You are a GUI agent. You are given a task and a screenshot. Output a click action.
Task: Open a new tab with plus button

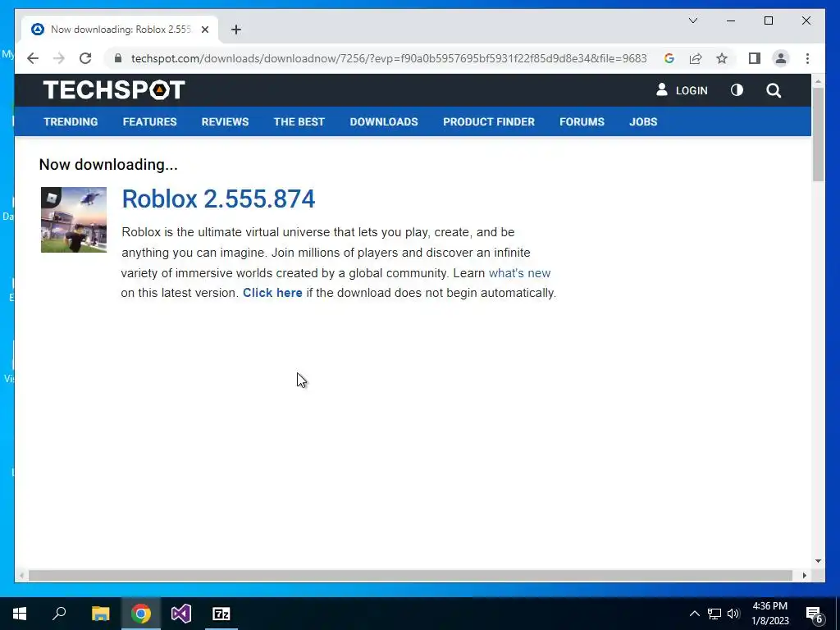click(235, 30)
